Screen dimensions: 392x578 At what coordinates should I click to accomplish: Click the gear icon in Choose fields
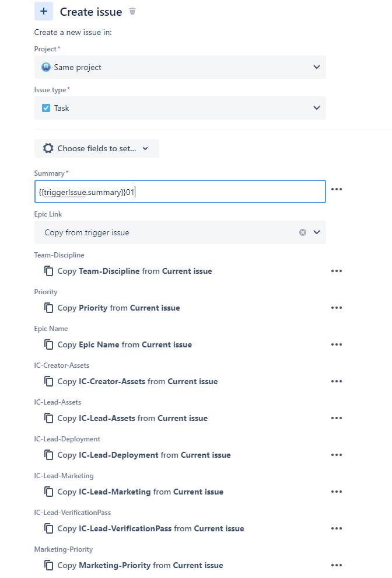pos(48,148)
